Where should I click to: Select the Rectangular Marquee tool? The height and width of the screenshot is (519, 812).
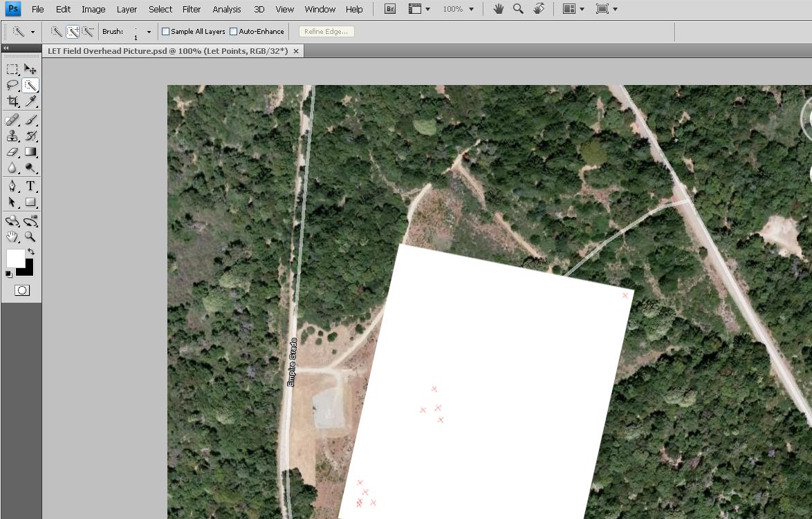coord(12,69)
